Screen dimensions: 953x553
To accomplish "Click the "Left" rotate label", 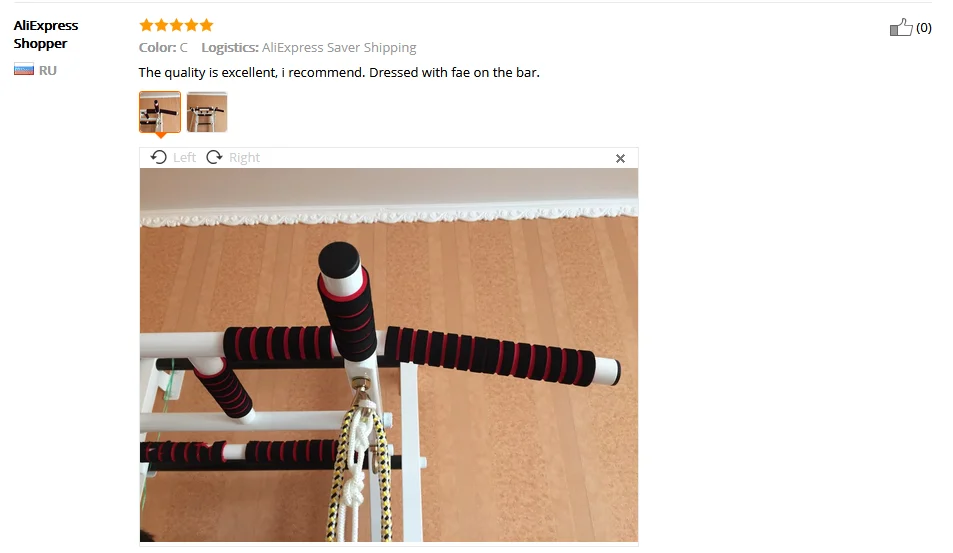I will 184,158.
